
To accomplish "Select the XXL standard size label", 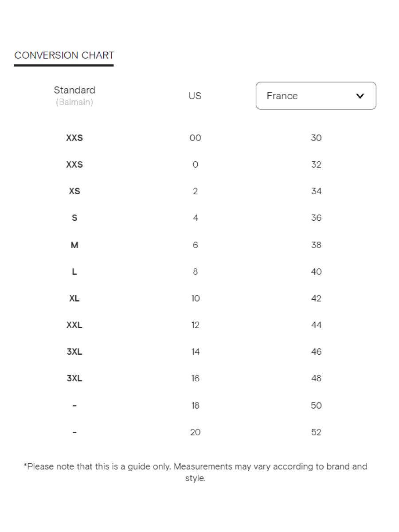I will (74, 325).
